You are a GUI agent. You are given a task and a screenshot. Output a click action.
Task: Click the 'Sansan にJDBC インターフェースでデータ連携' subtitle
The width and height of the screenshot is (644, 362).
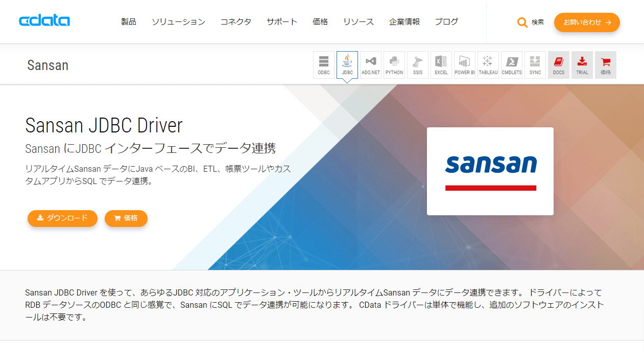[151, 149]
